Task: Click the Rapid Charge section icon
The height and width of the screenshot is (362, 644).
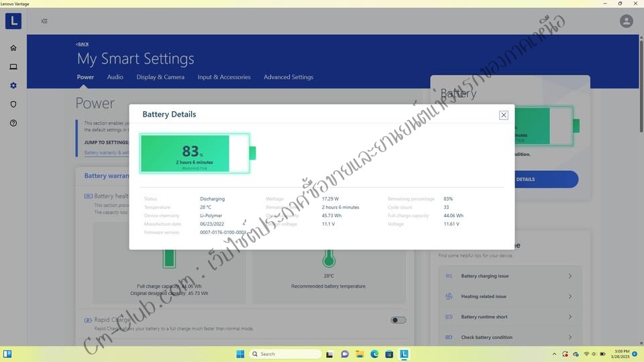Action: (88, 320)
